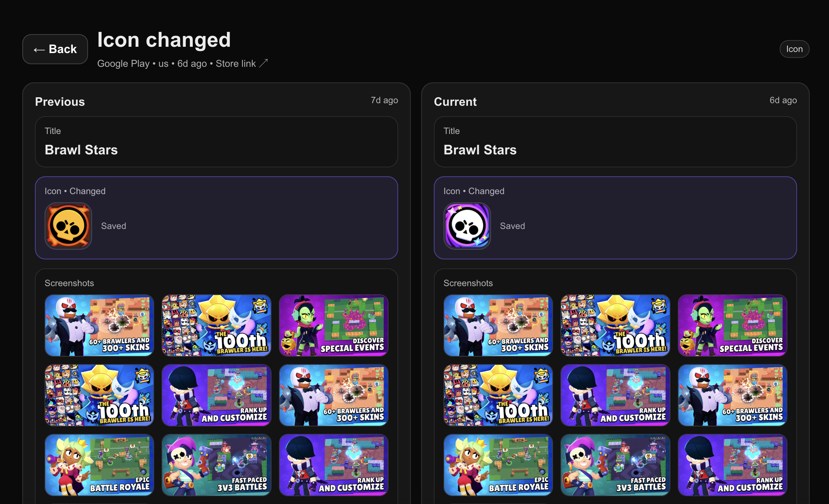The image size is (829, 504).
Task: Click 'Screenshots' label in Current panel
Action: [468, 283]
